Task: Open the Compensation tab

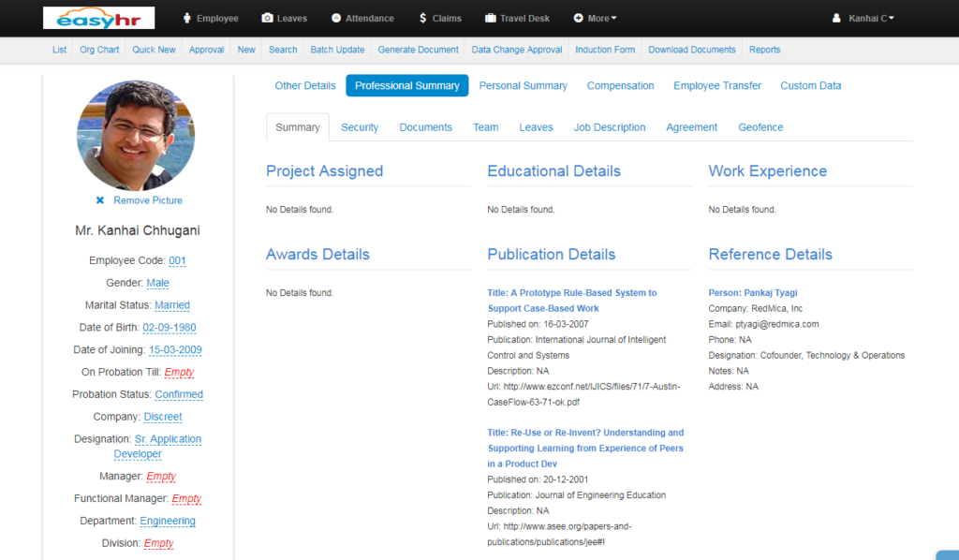Action: pyautogui.click(x=621, y=85)
